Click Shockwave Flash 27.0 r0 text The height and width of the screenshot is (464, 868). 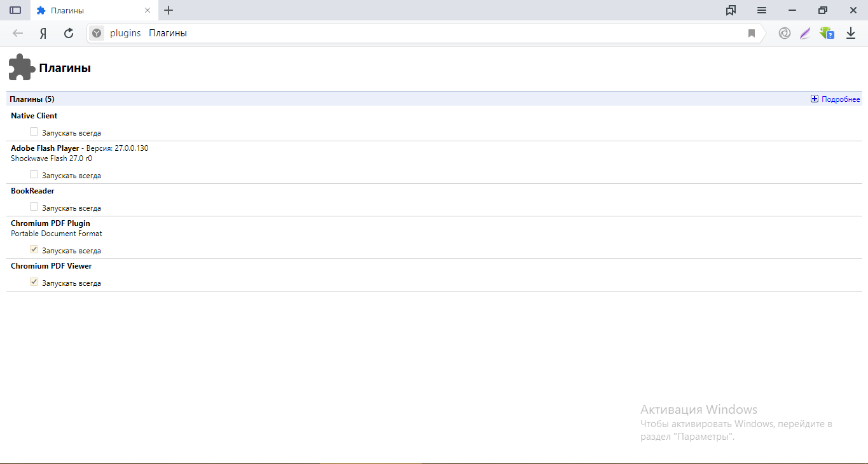click(52, 158)
